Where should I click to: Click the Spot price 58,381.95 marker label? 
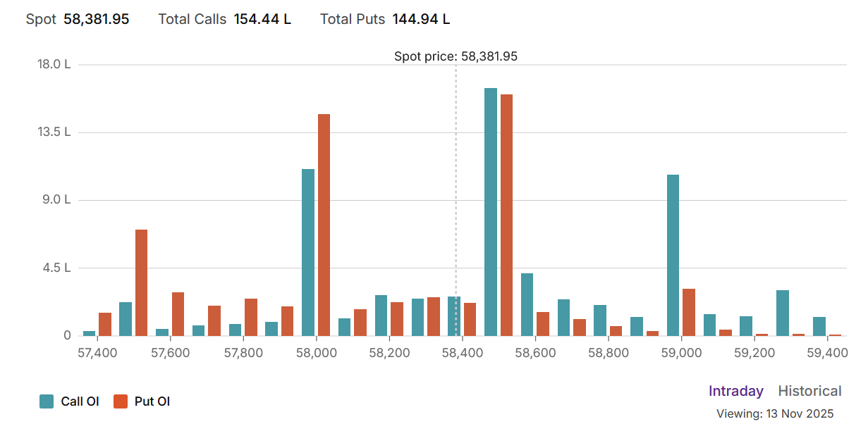tap(456, 56)
